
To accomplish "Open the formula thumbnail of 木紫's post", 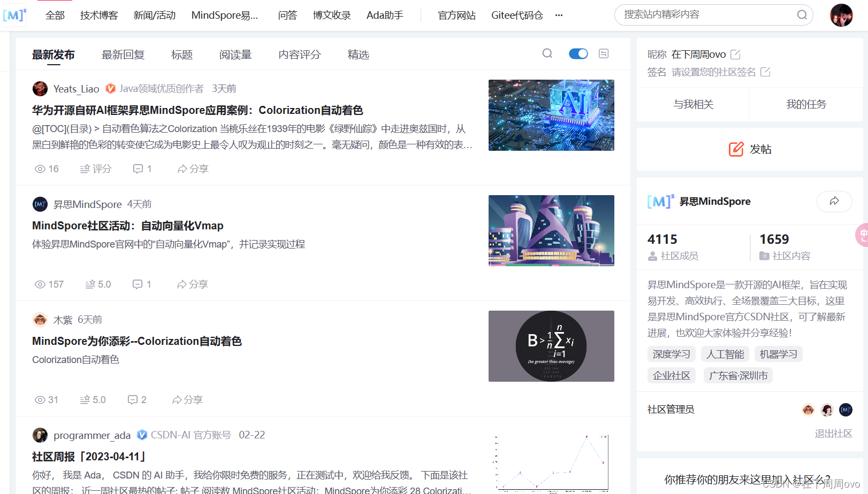I will tap(551, 346).
